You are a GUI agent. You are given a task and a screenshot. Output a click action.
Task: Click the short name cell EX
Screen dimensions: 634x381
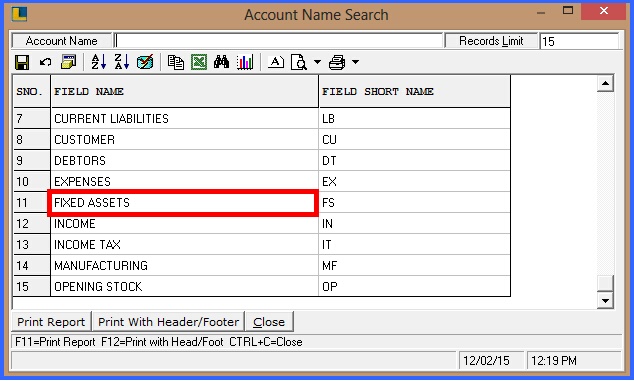click(414, 182)
